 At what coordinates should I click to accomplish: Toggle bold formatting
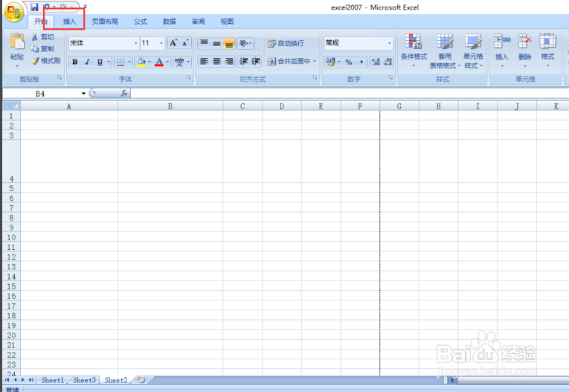(75, 62)
